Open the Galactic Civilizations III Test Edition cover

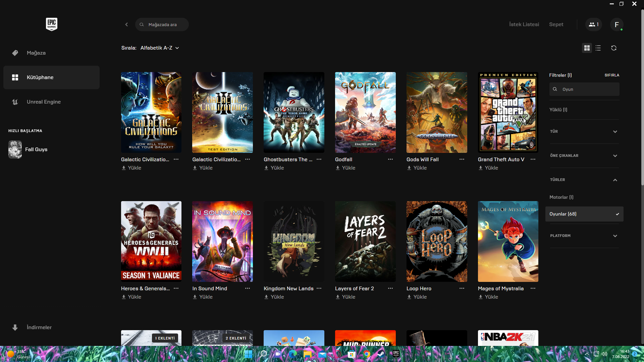(x=222, y=112)
